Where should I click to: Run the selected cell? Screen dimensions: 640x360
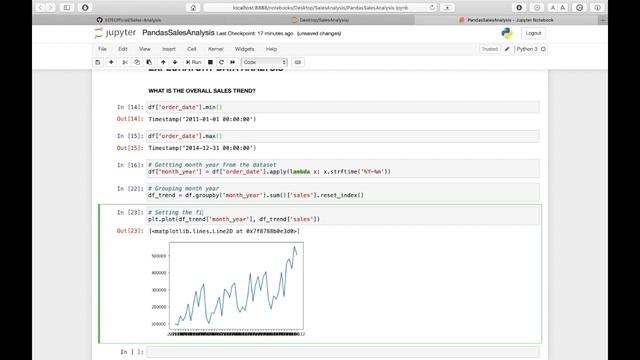click(193, 62)
